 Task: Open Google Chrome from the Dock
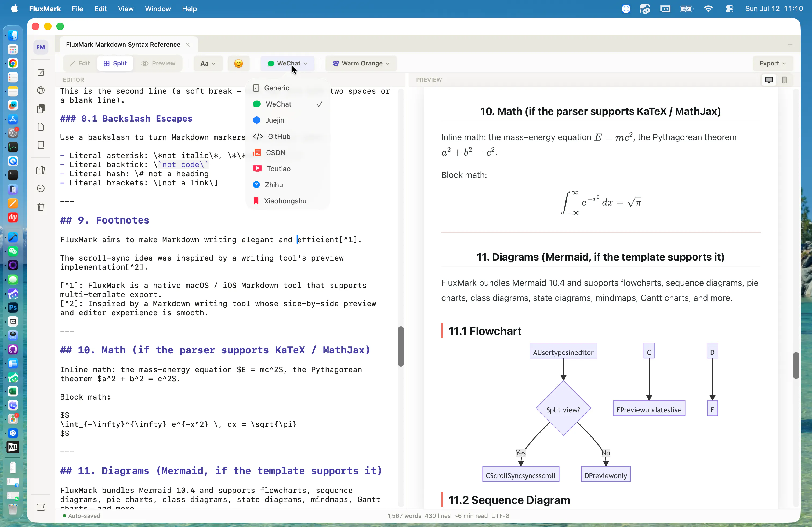(13, 63)
